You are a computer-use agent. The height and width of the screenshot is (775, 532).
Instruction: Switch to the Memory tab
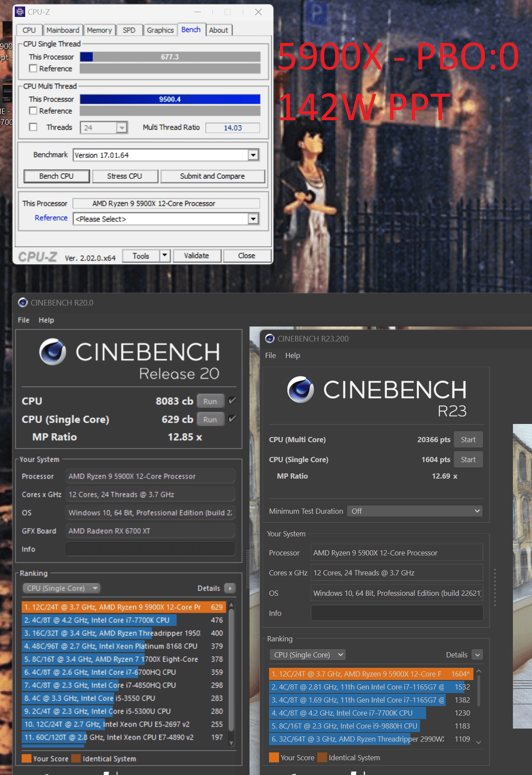pos(99,30)
